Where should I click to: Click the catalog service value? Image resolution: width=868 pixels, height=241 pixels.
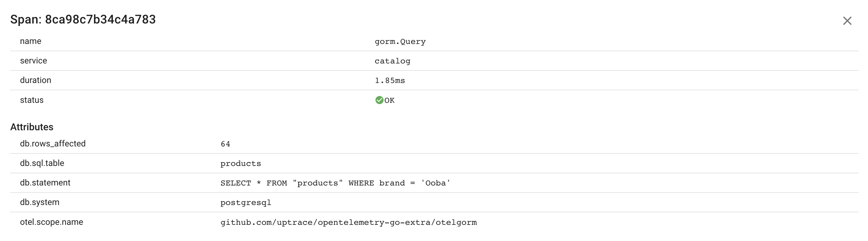392,61
